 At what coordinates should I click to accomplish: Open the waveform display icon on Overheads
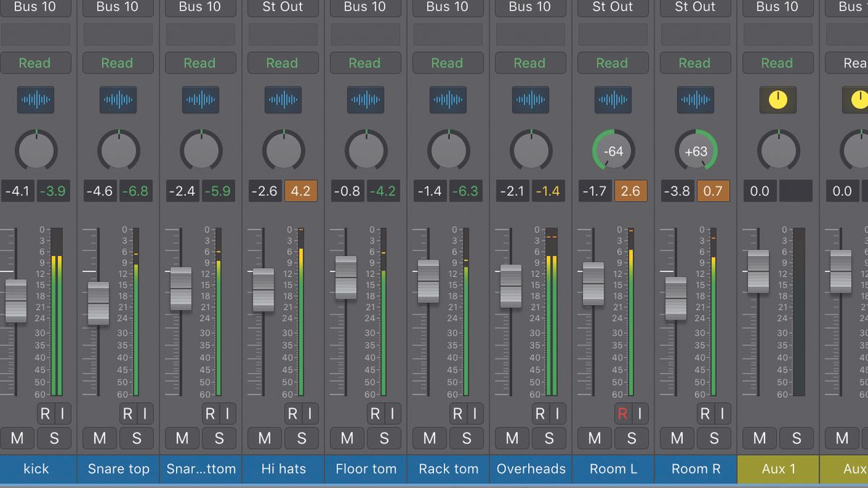click(530, 100)
